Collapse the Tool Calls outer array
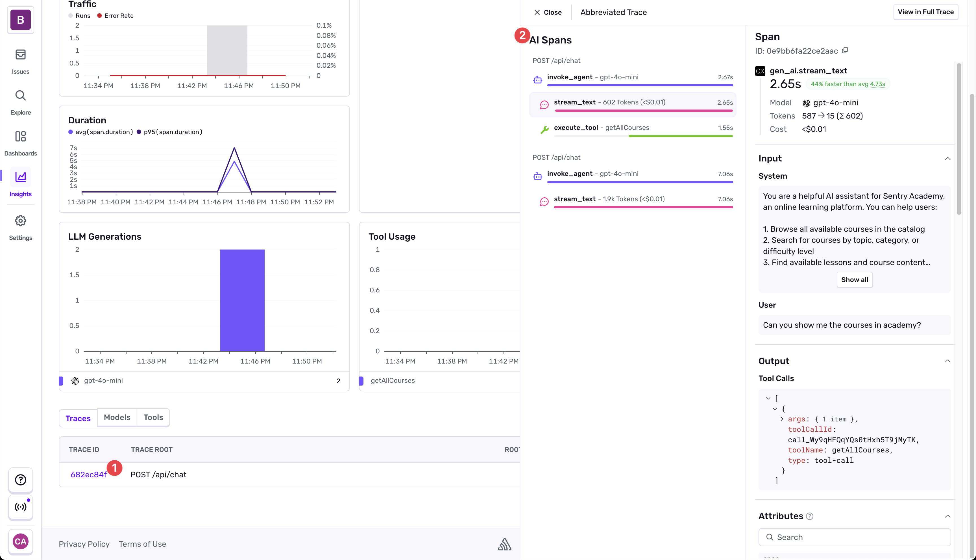This screenshot has height=560, width=976. [768, 399]
